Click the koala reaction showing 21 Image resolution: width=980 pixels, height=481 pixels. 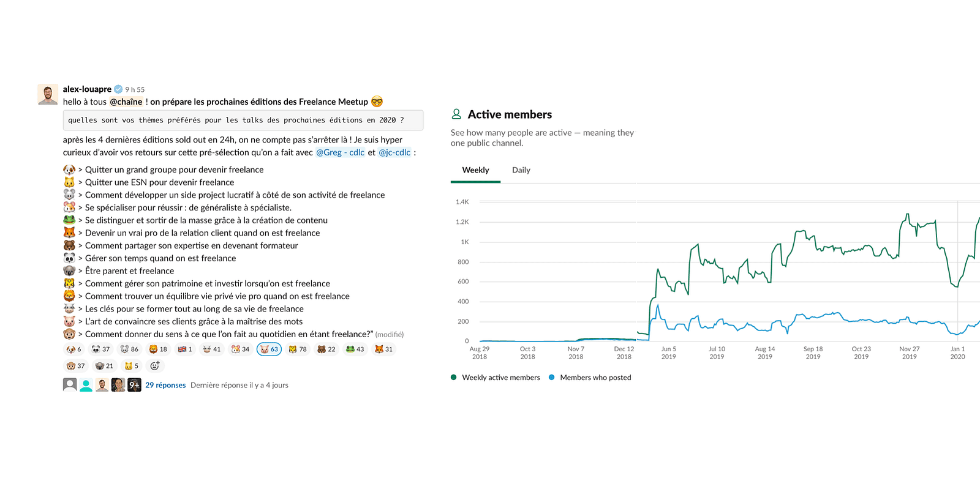coord(104,366)
